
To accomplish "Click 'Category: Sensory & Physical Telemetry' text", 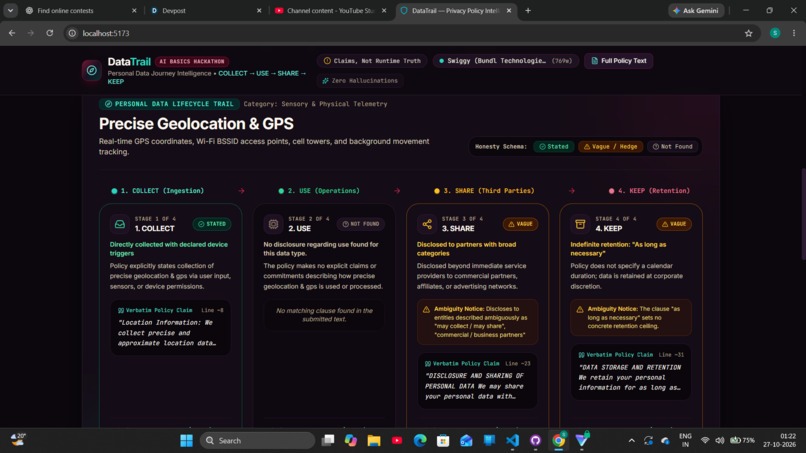I will click(x=315, y=104).
